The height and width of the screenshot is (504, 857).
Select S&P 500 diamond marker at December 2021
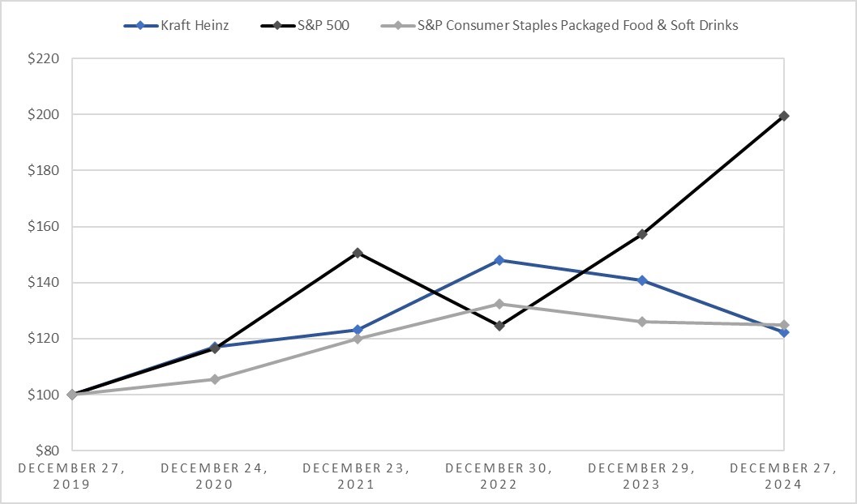[357, 253]
